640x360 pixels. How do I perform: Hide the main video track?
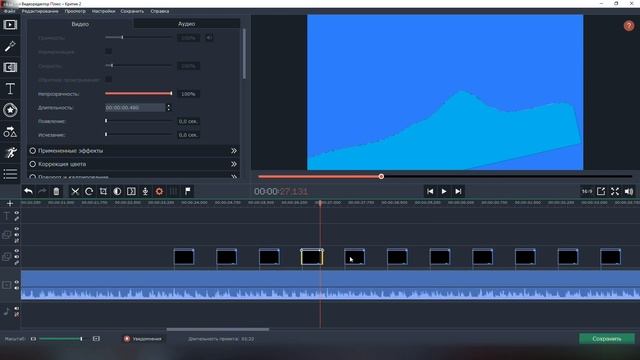(x=17, y=282)
